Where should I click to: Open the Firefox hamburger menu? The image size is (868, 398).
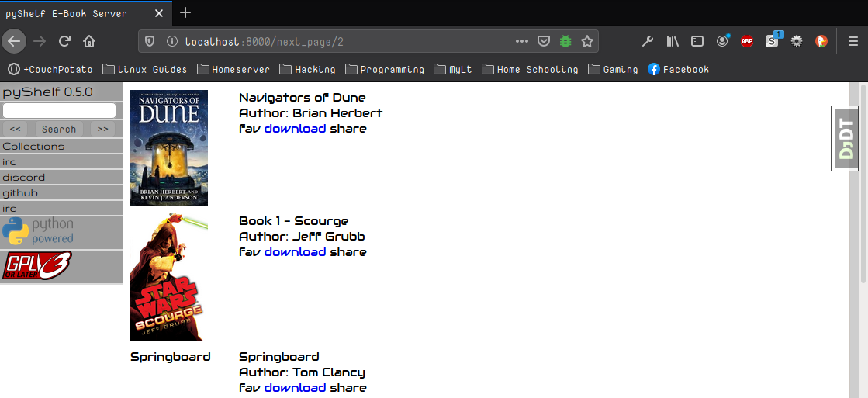[x=852, y=41]
